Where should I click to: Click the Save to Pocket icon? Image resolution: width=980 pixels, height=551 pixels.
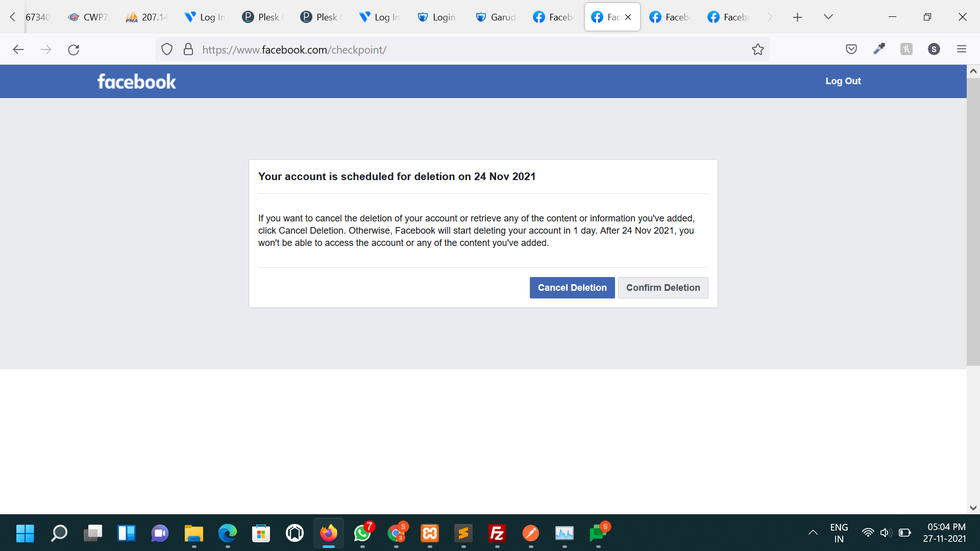(851, 49)
